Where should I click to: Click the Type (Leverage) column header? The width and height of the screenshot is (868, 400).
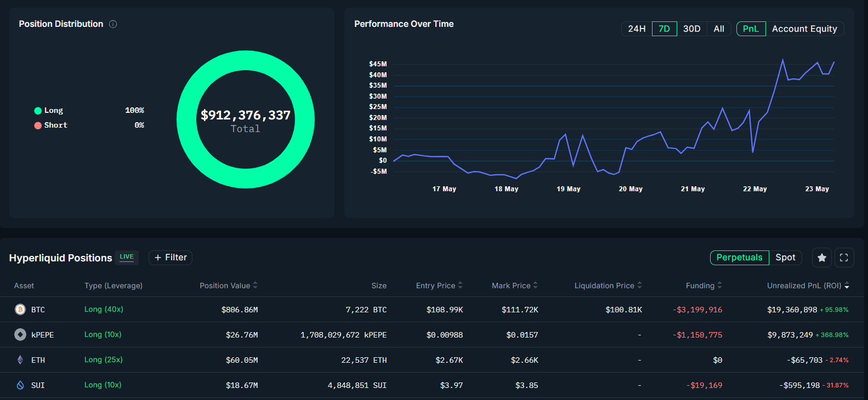tap(114, 285)
